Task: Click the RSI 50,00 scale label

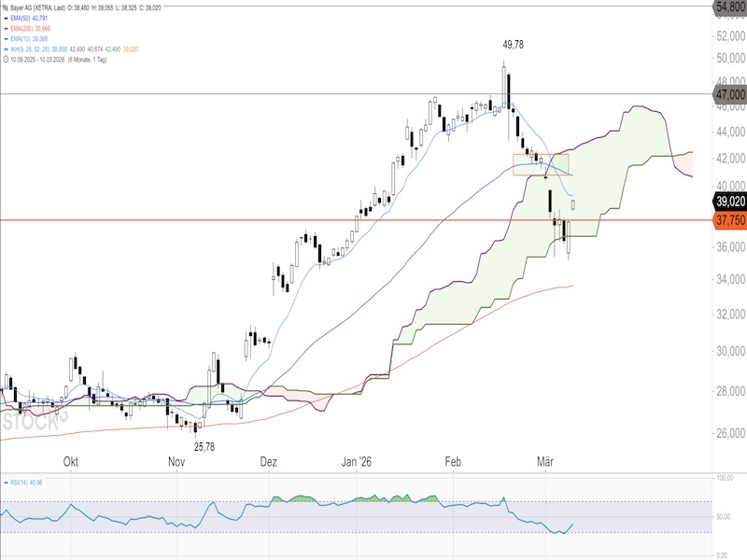Action: pos(721,515)
